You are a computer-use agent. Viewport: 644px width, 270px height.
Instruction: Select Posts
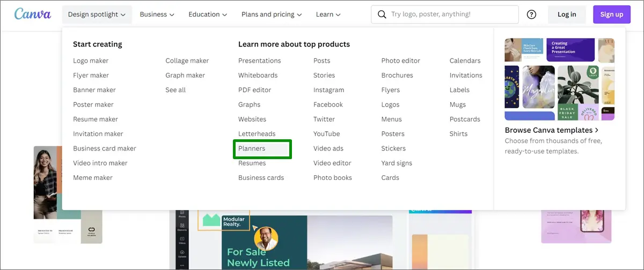(322, 61)
